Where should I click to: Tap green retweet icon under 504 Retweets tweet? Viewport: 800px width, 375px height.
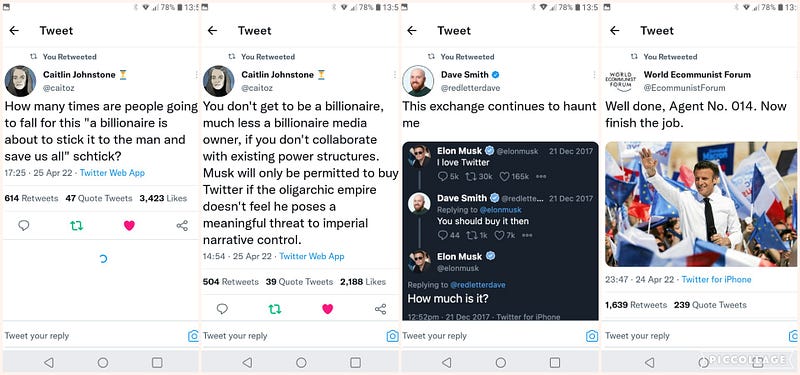pos(275,309)
